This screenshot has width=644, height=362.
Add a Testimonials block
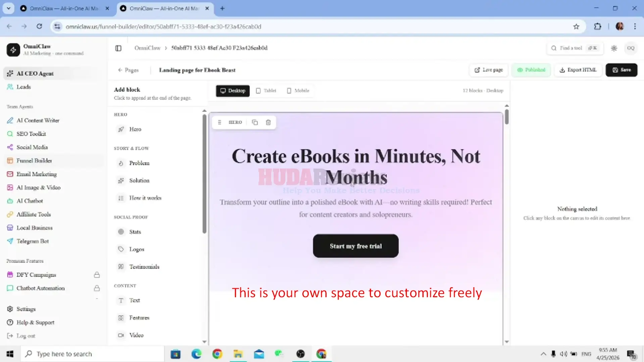[144, 267]
